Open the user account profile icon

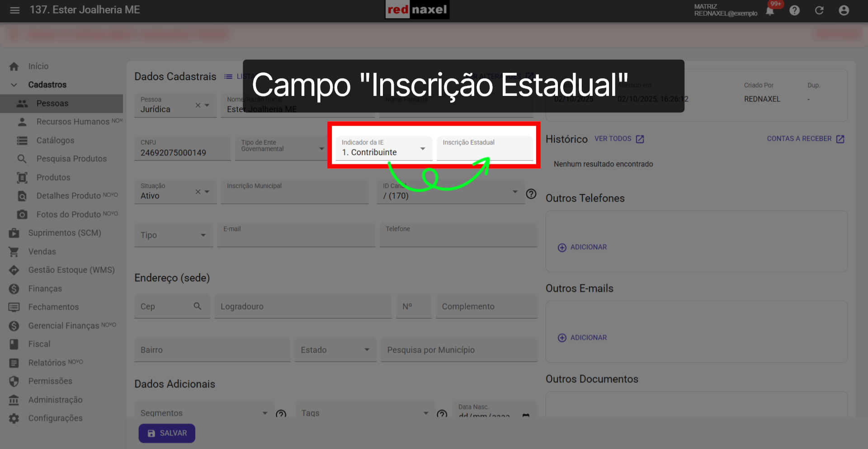(844, 10)
